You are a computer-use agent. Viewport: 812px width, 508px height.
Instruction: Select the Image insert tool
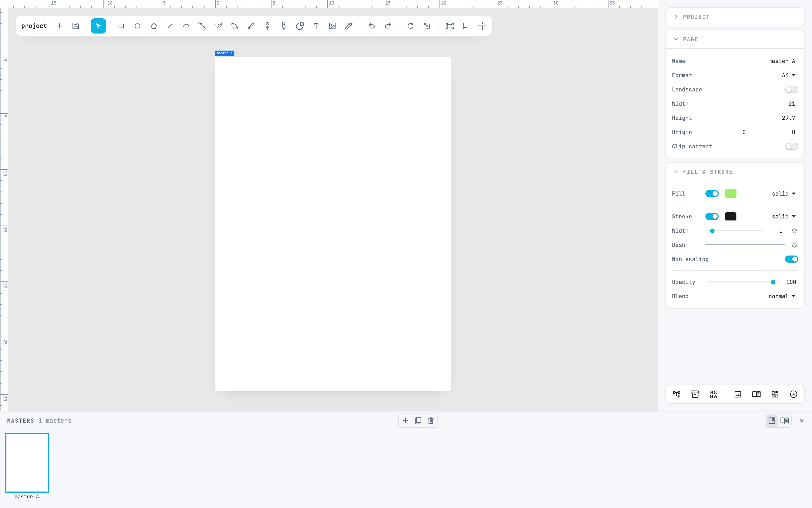[332, 26]
